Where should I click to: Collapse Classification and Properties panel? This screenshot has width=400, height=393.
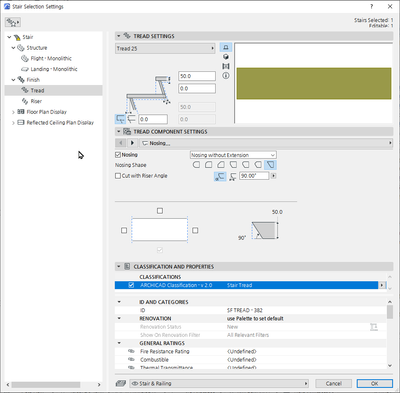coord(119,267)
